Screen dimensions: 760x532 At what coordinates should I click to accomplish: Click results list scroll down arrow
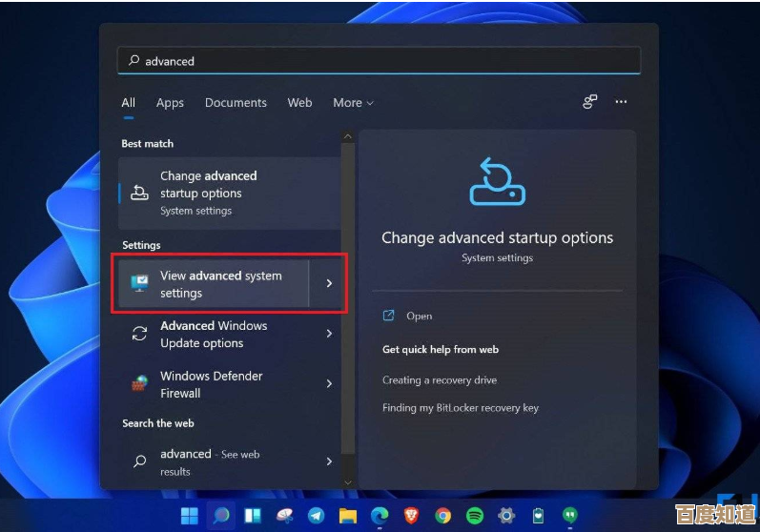(x=347, y=482)
